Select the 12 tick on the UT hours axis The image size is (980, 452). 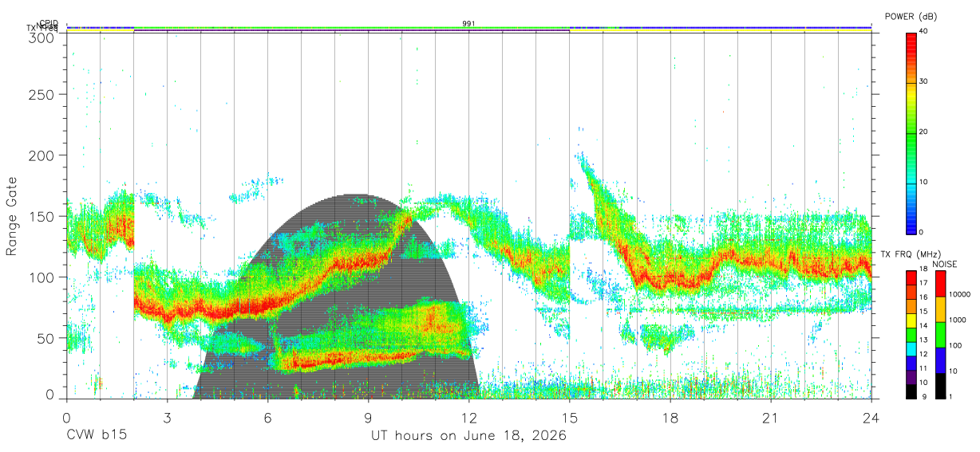point(468,418)
